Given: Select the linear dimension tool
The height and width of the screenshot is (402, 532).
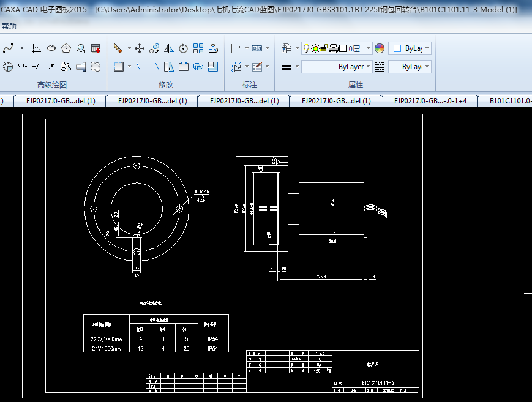Looking at the screenshot, I should coord(236,48).
